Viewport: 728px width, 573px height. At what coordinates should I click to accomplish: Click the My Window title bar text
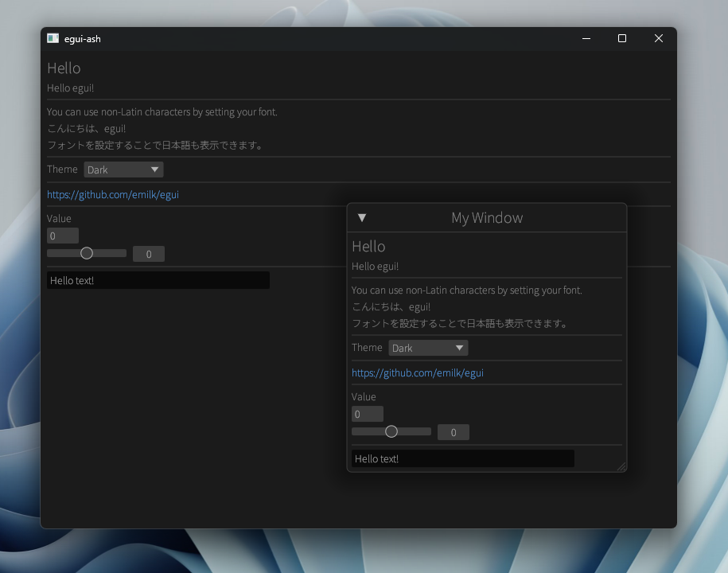point(487,218)
